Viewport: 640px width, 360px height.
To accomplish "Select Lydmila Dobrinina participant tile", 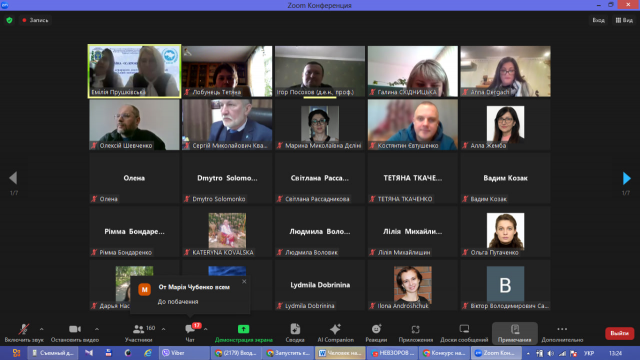I will coord(320,285).
